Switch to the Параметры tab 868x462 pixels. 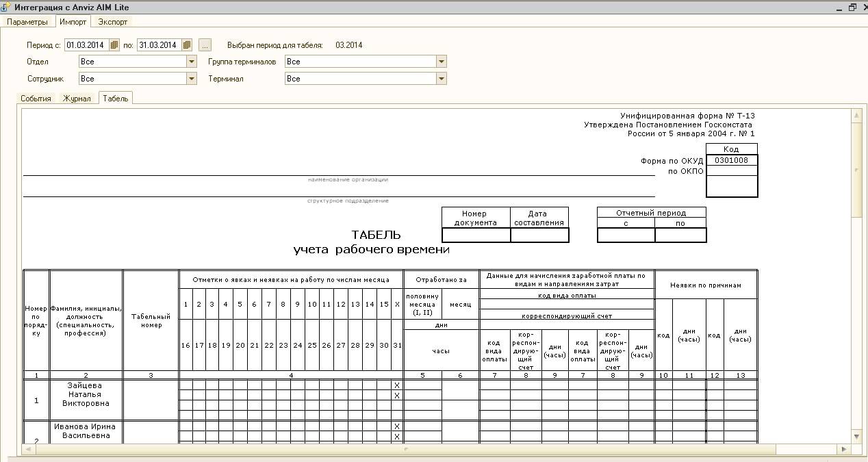point(27,21)
